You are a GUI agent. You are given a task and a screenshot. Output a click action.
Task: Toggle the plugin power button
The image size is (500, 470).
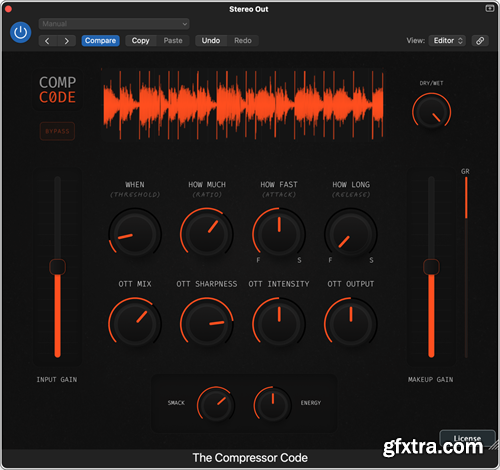coord(21,32)
